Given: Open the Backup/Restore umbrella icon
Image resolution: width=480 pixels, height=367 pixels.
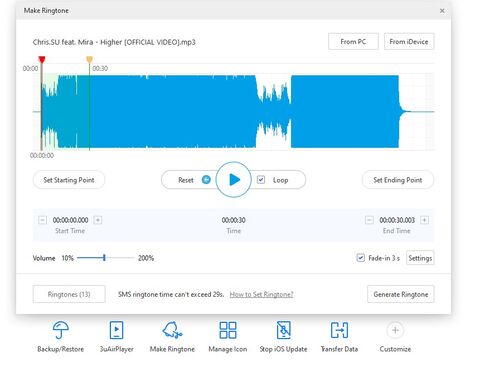Looking at the screenshot, I should pos(61,330).
